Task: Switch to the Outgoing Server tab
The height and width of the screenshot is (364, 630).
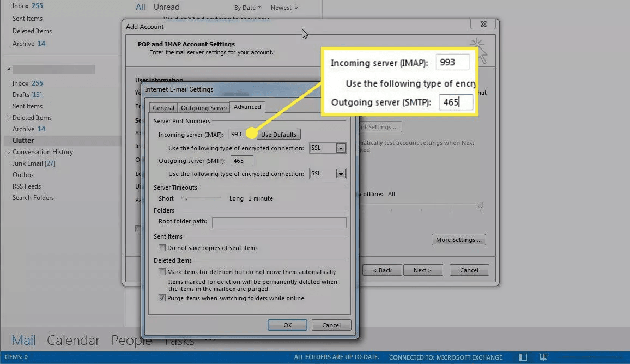Action: click(x=204, y=108)
